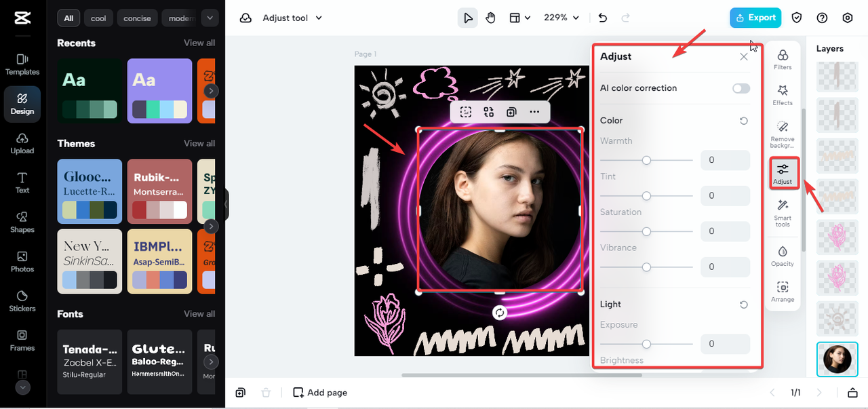Open the Opacity tool
868x409 pixels.
(783, 256)
